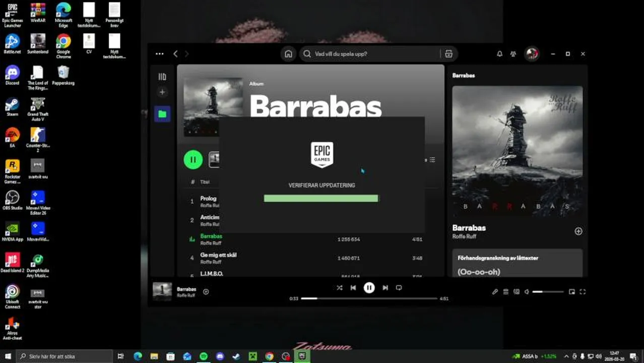Open the Task View taskbar button

(x=121, y=356)
